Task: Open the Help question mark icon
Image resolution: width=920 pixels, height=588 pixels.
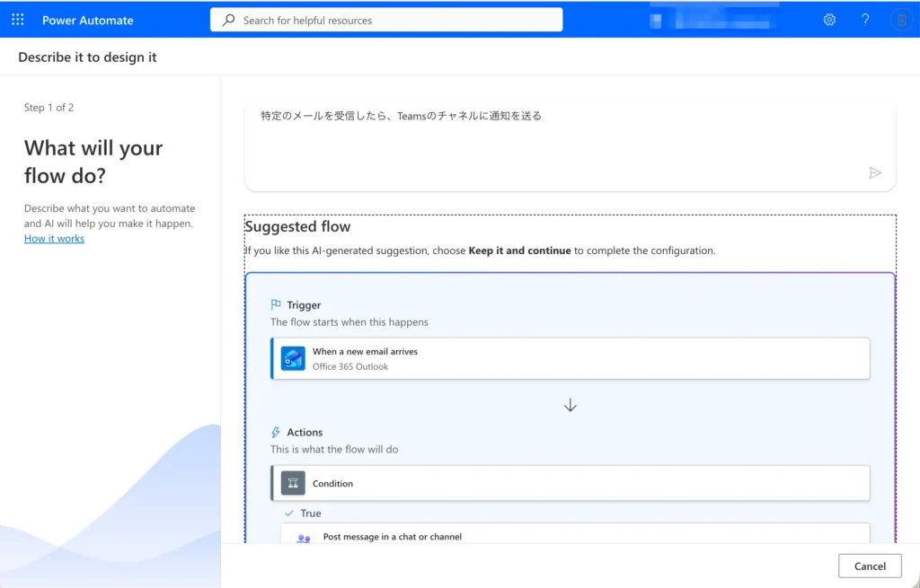Action: (865, 20)
